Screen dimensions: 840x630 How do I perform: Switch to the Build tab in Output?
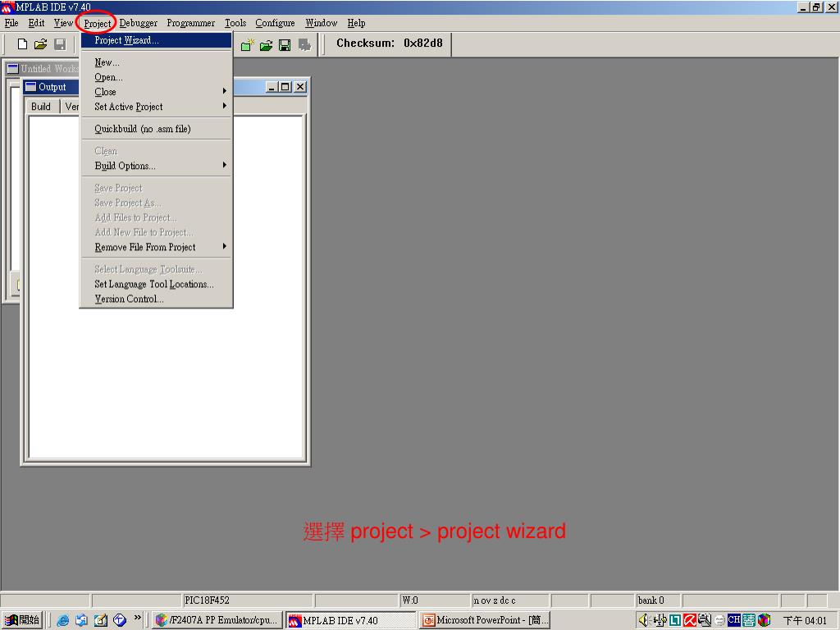point(41,106)
